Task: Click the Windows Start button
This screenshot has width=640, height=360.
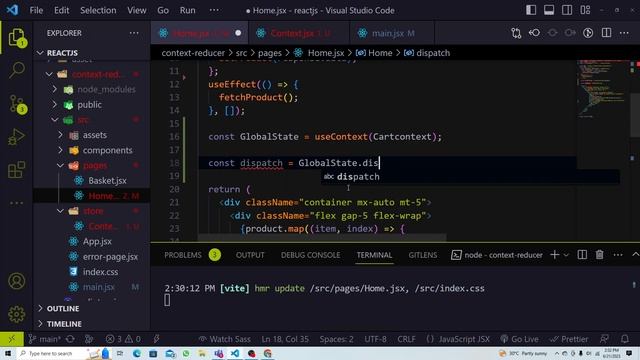Action: click(8, 353)
